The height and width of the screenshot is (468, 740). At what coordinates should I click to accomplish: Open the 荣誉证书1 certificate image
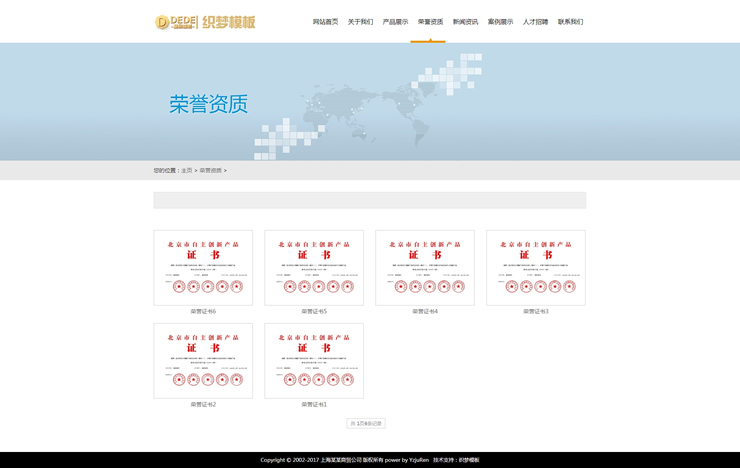[314, 360]
